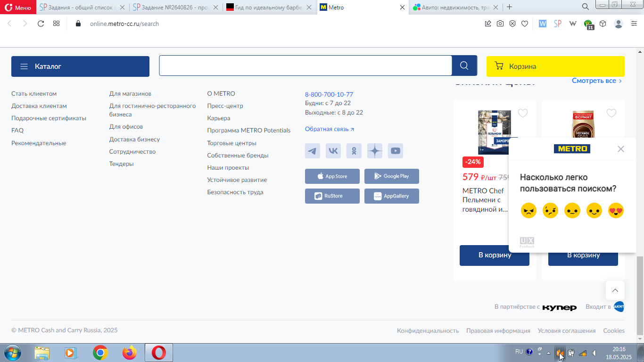Open the Speed Dial grid icon
Viewport: 644px width, 362px height.
coord(56,24)
